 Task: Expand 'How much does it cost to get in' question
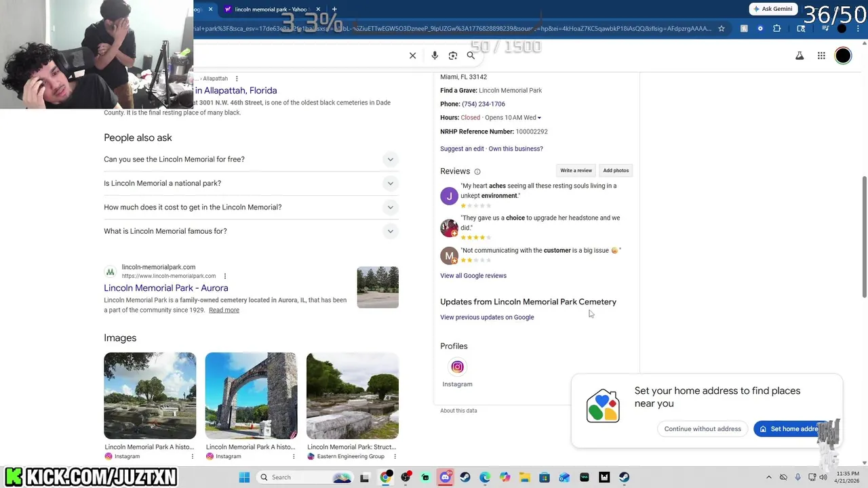(x=251, y=207)
